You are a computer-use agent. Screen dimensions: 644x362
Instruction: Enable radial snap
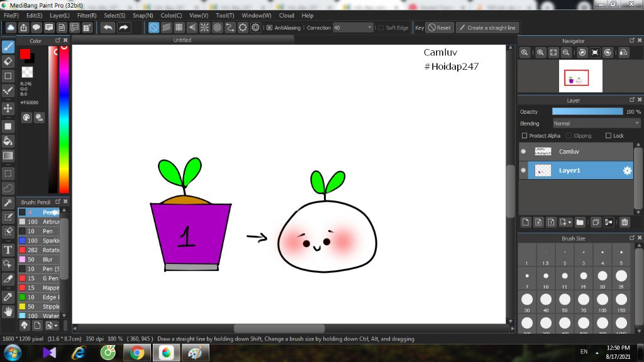pos(204,28)
